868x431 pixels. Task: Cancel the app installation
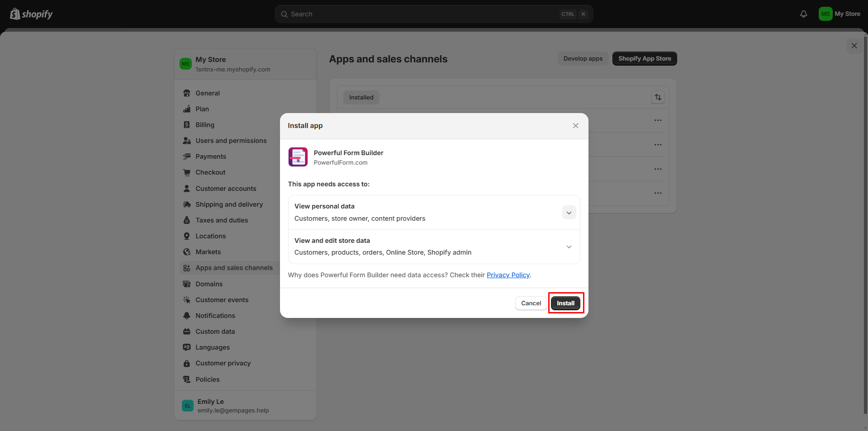tap(530, 303)
